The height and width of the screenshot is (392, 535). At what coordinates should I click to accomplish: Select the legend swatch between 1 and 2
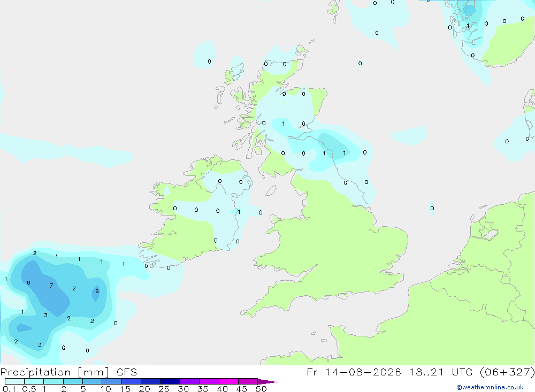(53, 381)
